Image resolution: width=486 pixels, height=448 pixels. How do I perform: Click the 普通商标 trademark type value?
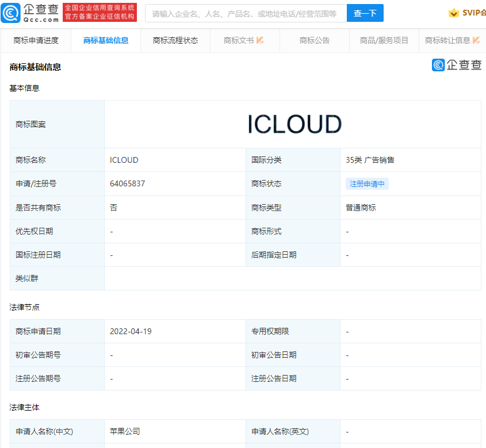pos(361,208)
